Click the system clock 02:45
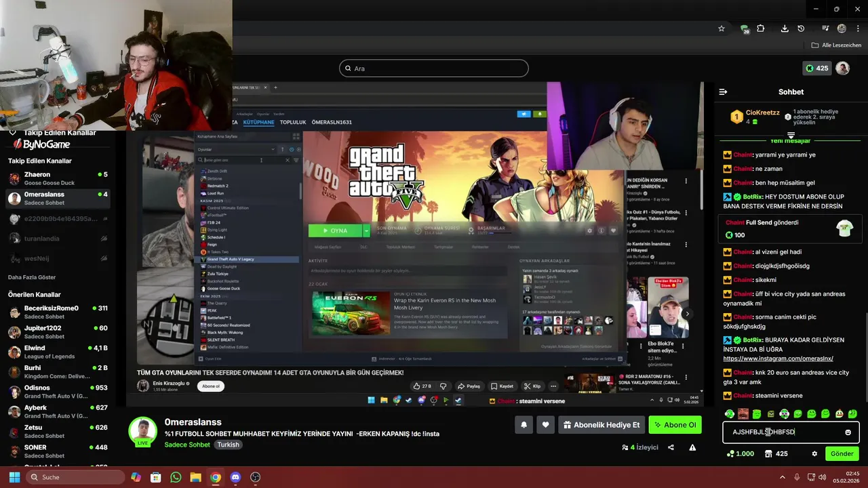Image resolution: width=868 pixels, height=488 pixels. click(852, 473)
